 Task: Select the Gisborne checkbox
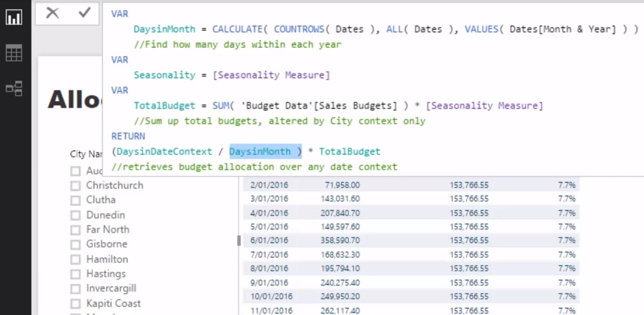[76, 244]
